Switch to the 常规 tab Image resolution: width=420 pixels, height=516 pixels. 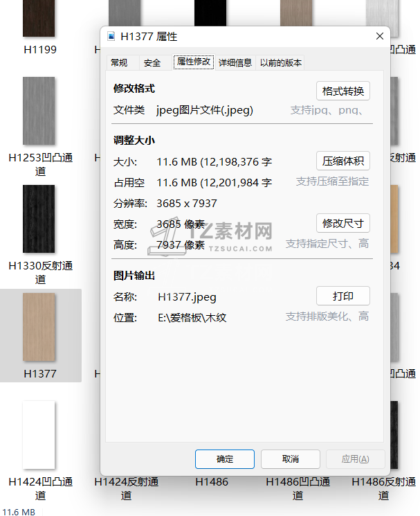tap(119, 62)
